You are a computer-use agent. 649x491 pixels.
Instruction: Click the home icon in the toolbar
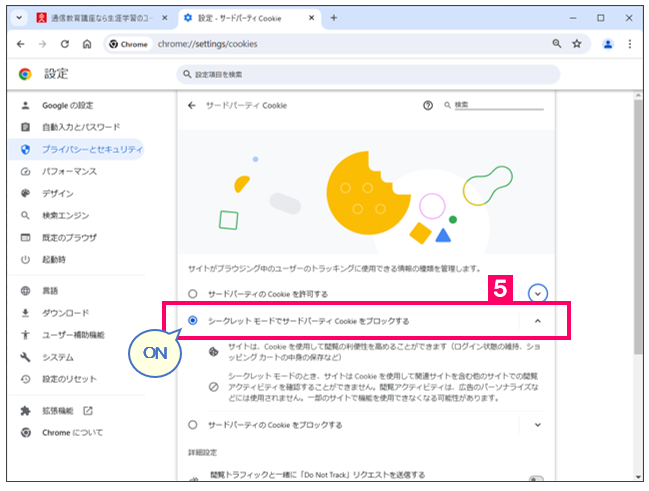pos(87,44)
